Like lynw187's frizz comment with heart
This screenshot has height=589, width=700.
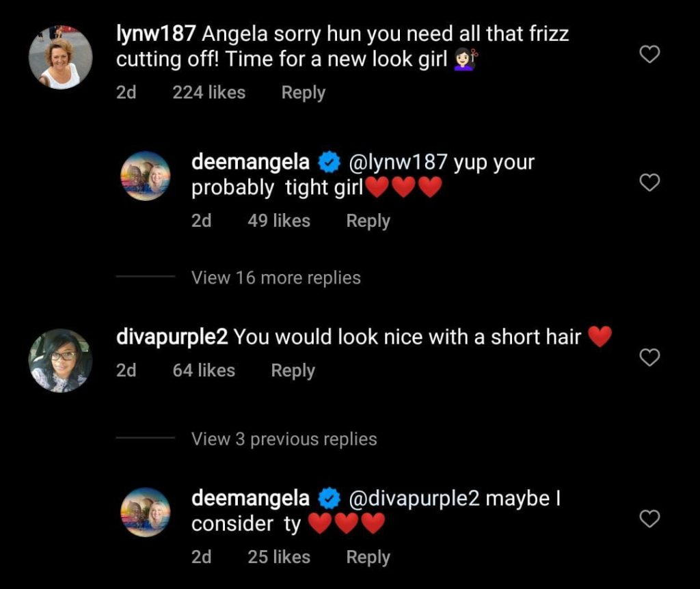tap(649, 54)
